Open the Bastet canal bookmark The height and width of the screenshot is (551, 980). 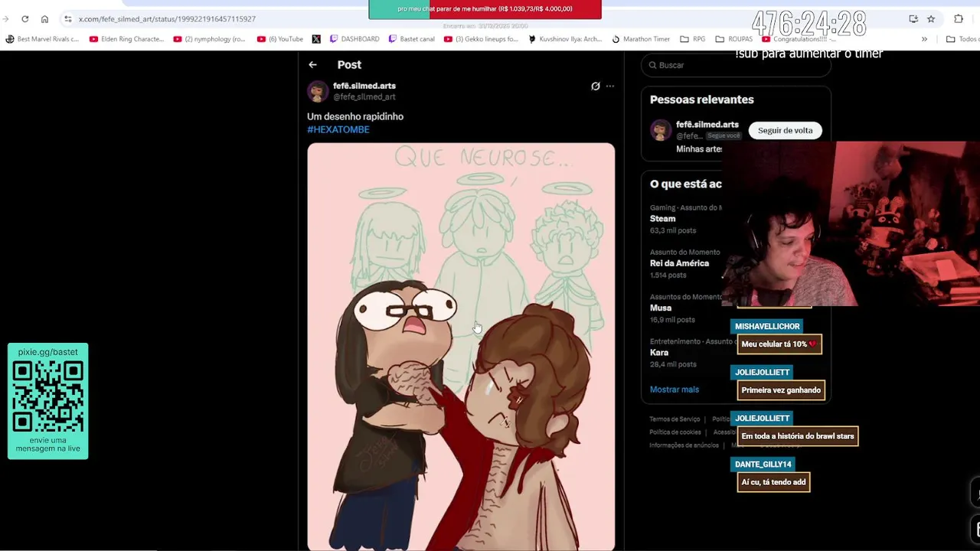point(412,39)
